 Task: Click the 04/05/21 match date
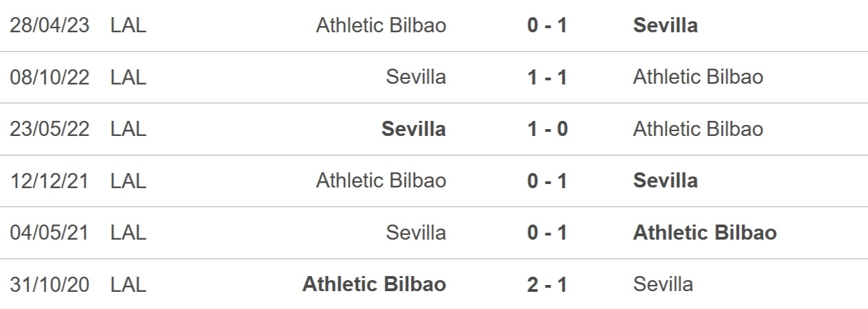click(x=50, y=233)
